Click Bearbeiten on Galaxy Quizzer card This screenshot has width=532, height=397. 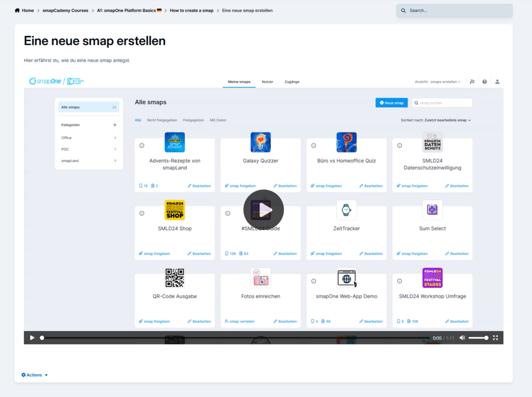(x=285, y=186)
